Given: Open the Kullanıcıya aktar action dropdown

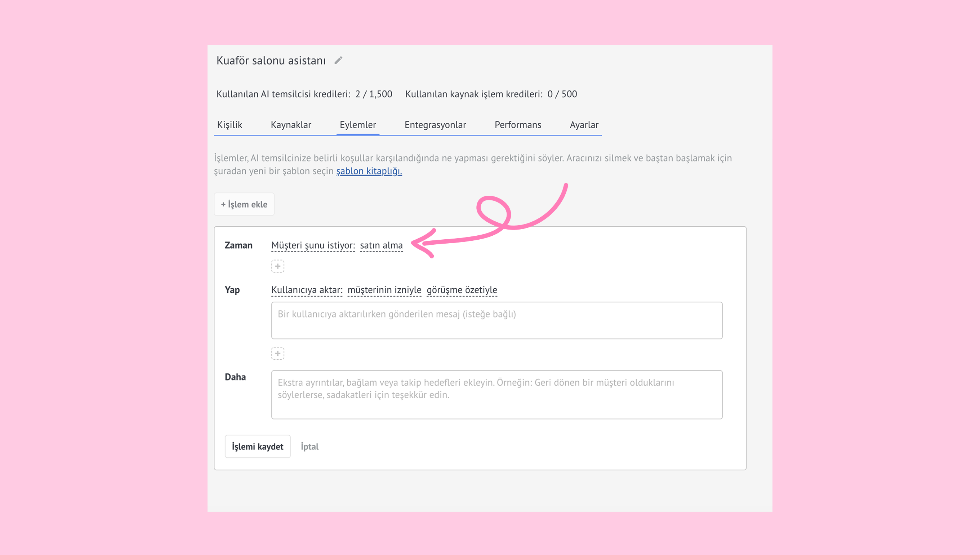Looking at the screenshot, I should tap(307, 290).
